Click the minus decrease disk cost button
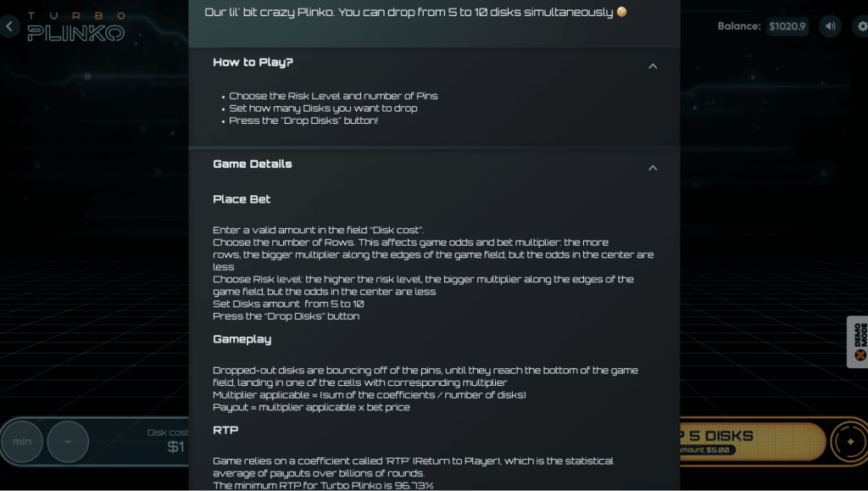Viewport: 868px width, 491px height. (67, 442)
